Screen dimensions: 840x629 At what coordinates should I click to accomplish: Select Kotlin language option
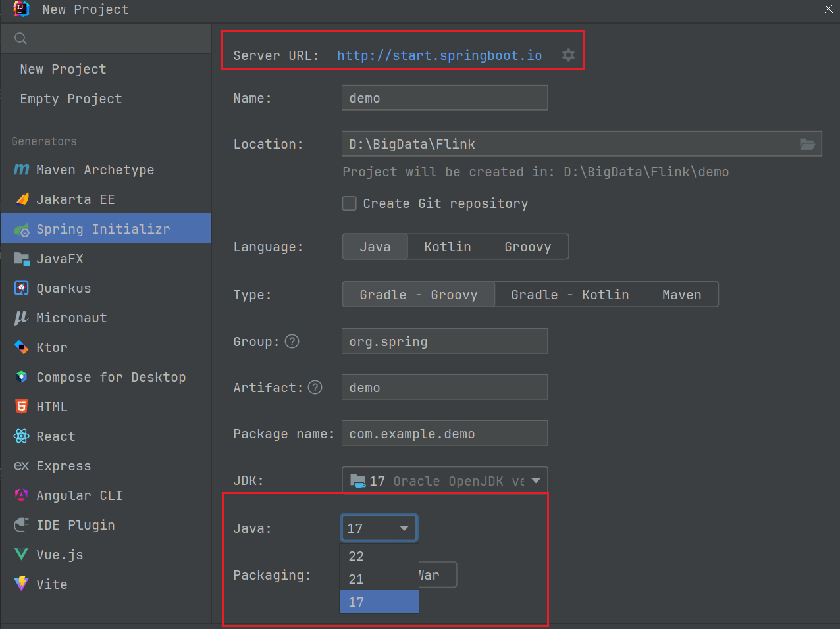click(x=448, y=247)
